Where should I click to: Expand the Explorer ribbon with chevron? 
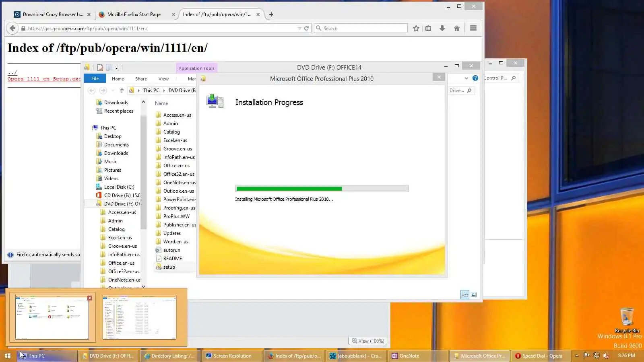pos(466,78)
